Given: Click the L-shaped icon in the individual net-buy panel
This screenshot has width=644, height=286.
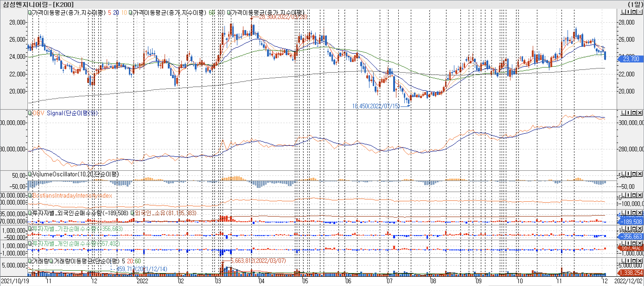Looking at the screenshot, I should point(623,243).
